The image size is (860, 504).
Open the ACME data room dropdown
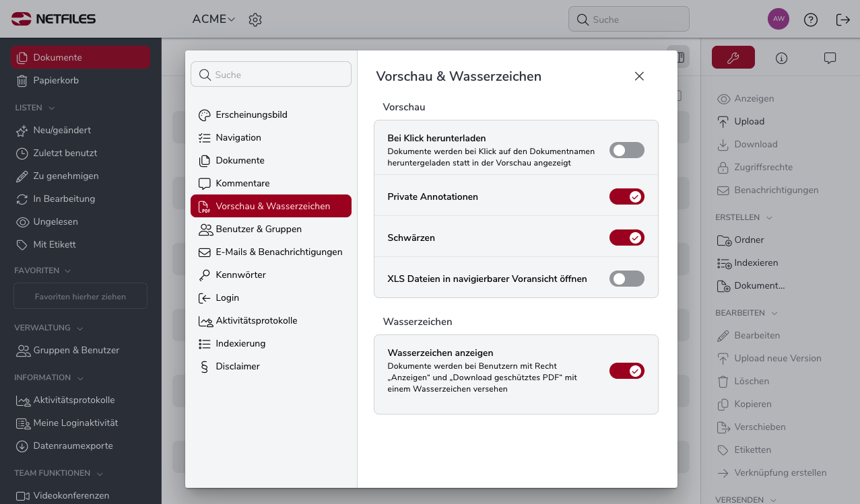[x=213, y=20]
